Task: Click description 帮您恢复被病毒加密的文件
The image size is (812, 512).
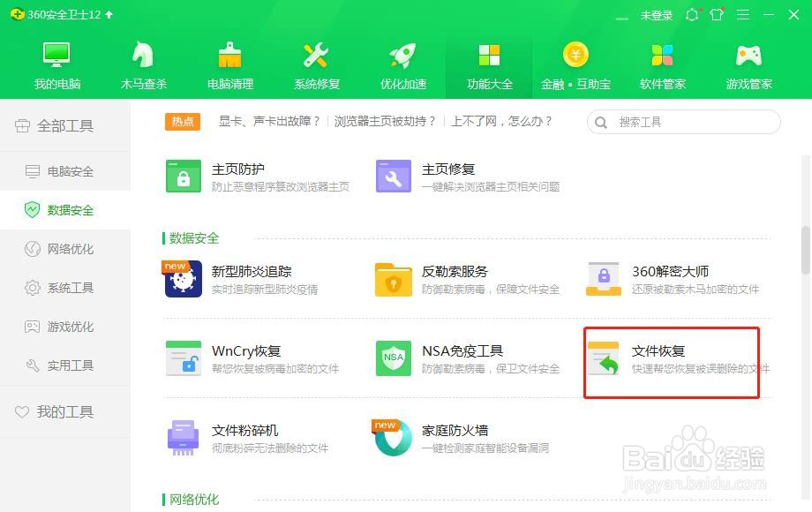Action: point(275,369)
